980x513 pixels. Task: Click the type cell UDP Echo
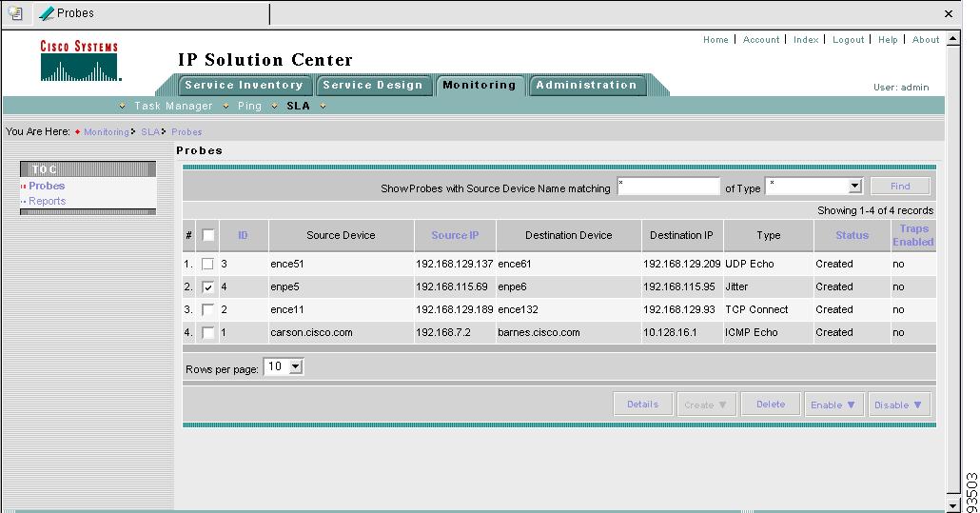(750, 264)
